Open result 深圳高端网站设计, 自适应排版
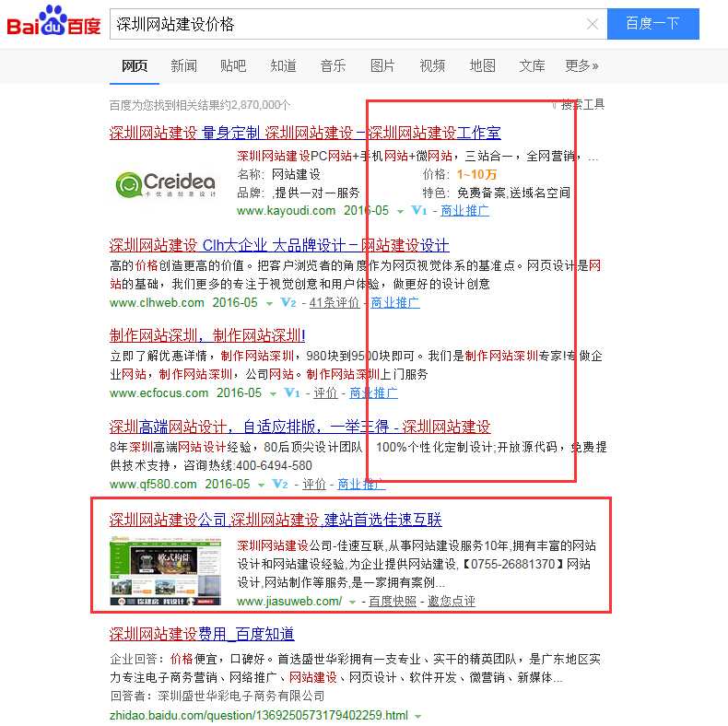Viewport: 728px width, 726px height. (x=299, y=427)
